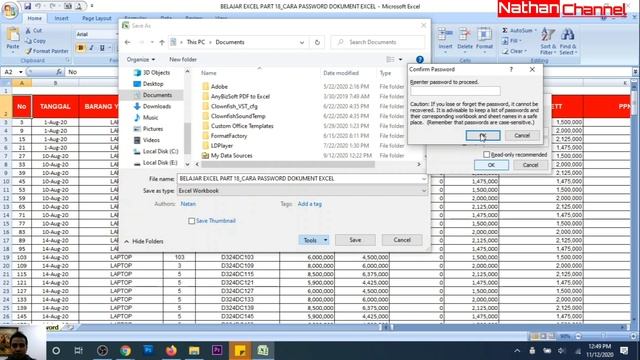The height and width of the screenshot is (360, 640).
Task: Toggle Read-only recommended checkbox
Action: click(487, 155)
